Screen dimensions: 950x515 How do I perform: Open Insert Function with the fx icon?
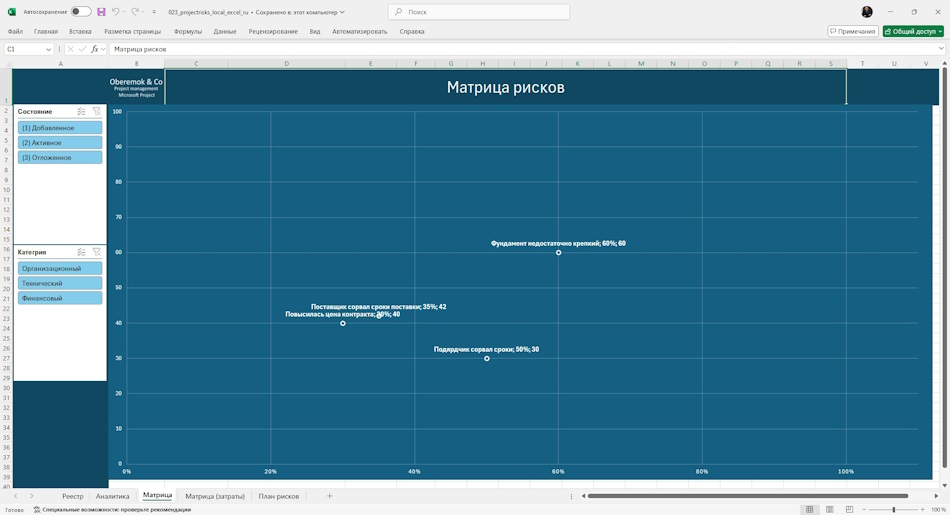tap(95, 49)
